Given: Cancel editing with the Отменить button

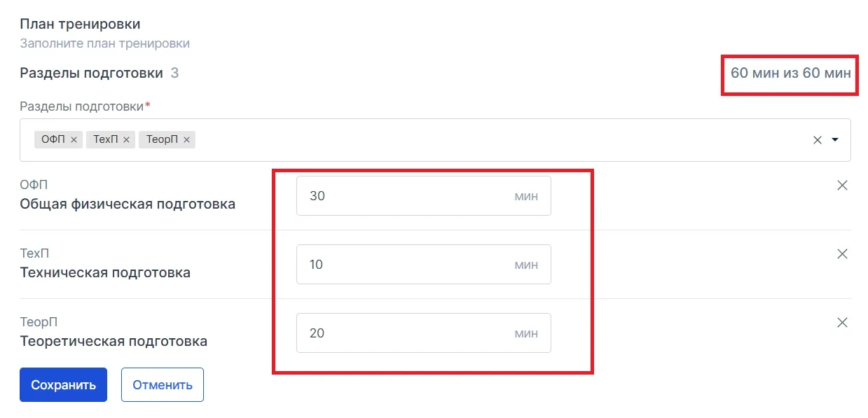Looking at the screenshot, I should click(x=163, y=385).
